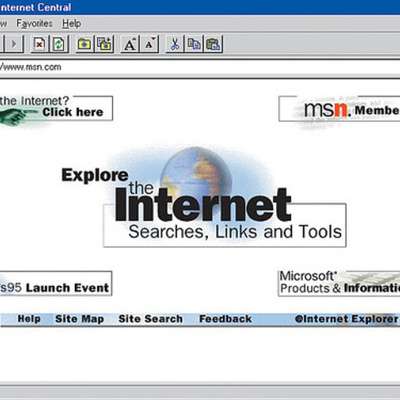Open the Favorites folder icon
The width and height of the screenshot is (400, 400).
(84, 44)
